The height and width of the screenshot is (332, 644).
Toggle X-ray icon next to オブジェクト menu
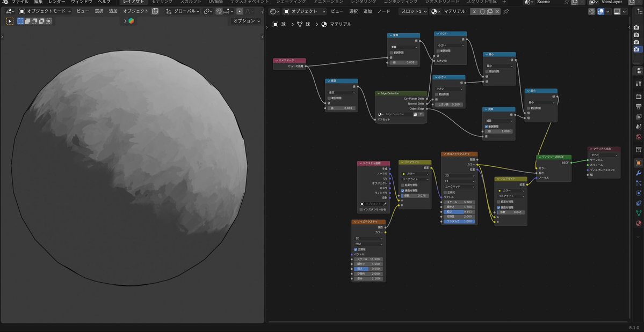pos(155,11)
